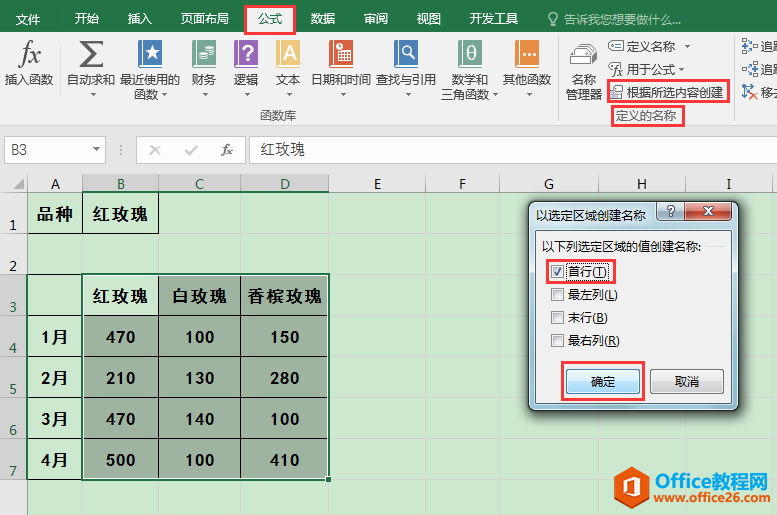
Task: Select the cell with value 210
Action: point(120,378)
